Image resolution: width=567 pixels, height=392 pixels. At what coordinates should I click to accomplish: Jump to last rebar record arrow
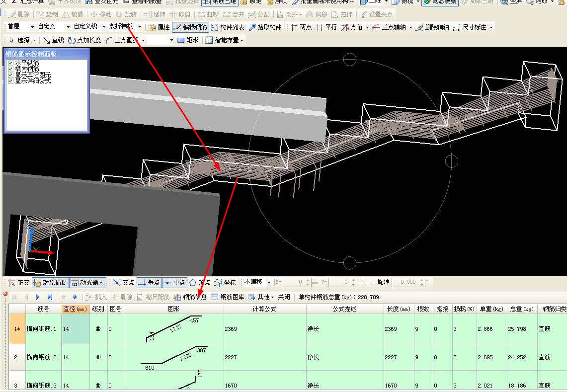(x=50, y=297)
